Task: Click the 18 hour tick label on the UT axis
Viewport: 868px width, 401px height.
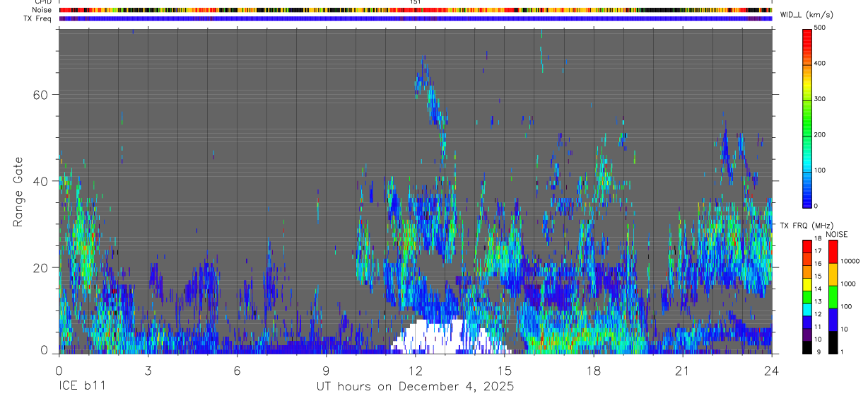Action: (593, 371)
